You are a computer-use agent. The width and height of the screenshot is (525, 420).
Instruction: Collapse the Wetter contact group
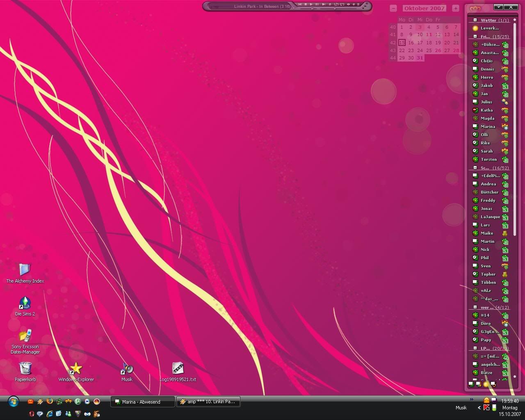pos(475,20)
